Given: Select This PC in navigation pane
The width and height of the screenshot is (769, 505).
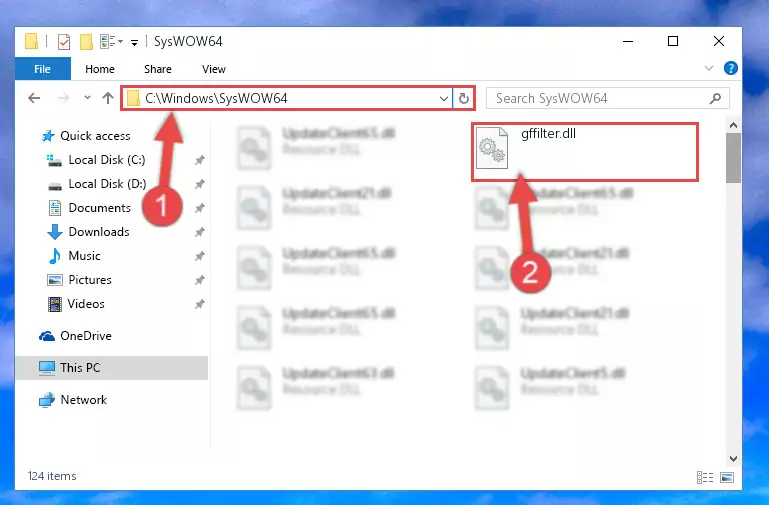Looking at the screenshot, I should coord(112,368).
